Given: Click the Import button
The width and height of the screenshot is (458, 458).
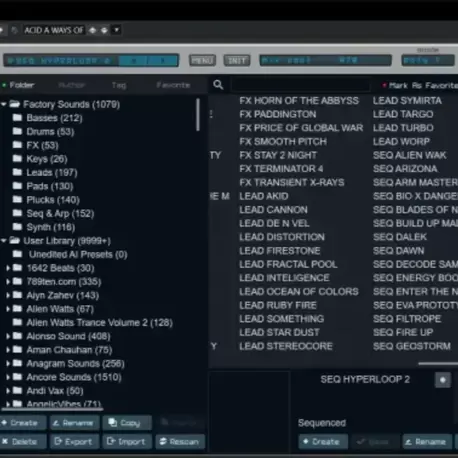Looking at the screenshot, I should coord(127,442).
